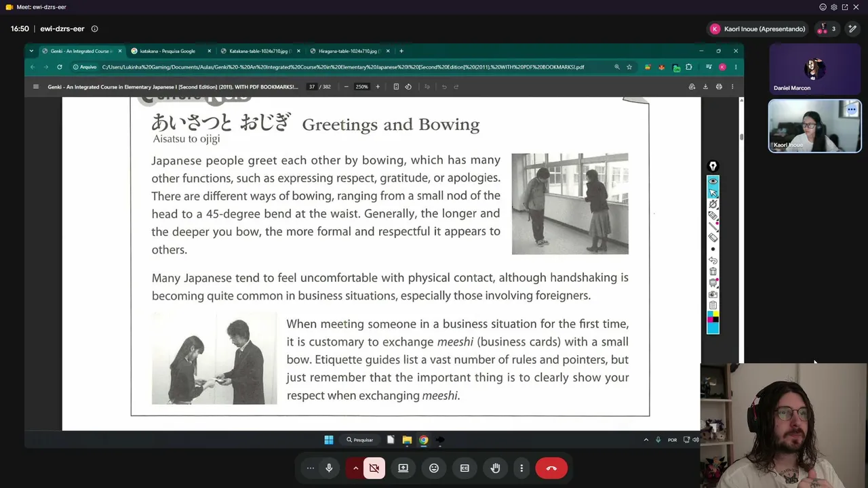Click POR language indicator in tray
The image size is (868, 488).
tap(672, 440)
